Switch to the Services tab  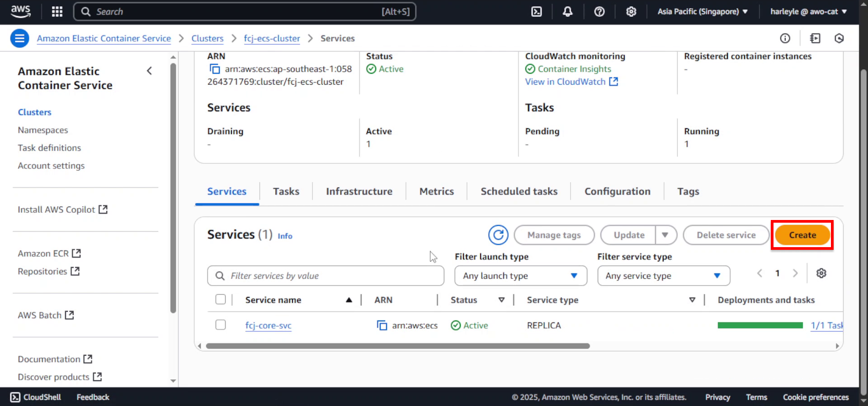tap(227, 191)
